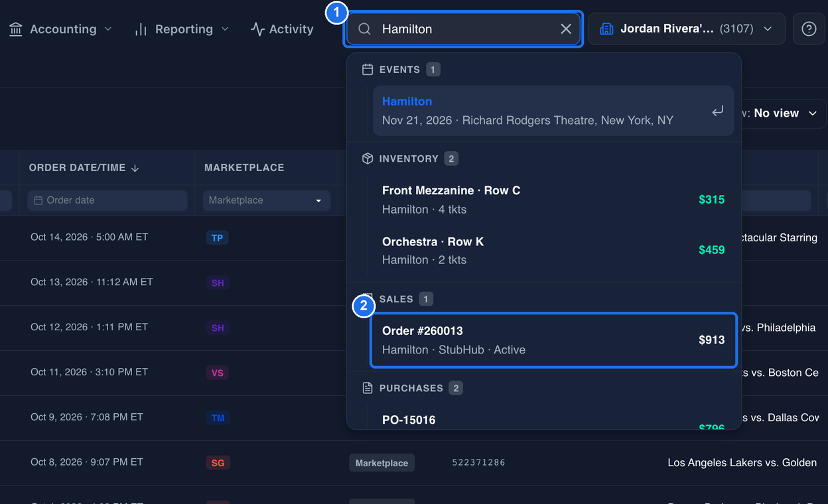This screenshot has height=504, width=828.
Task: Click the Marketplace column header
Action: point(244,168)
